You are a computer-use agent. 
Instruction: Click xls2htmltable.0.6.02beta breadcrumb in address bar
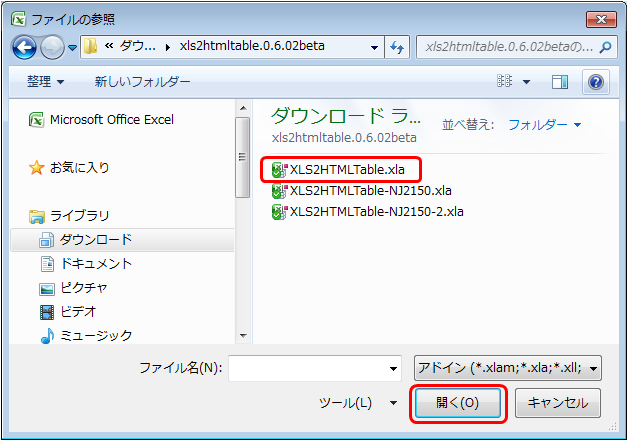click(x=252, y=46)
